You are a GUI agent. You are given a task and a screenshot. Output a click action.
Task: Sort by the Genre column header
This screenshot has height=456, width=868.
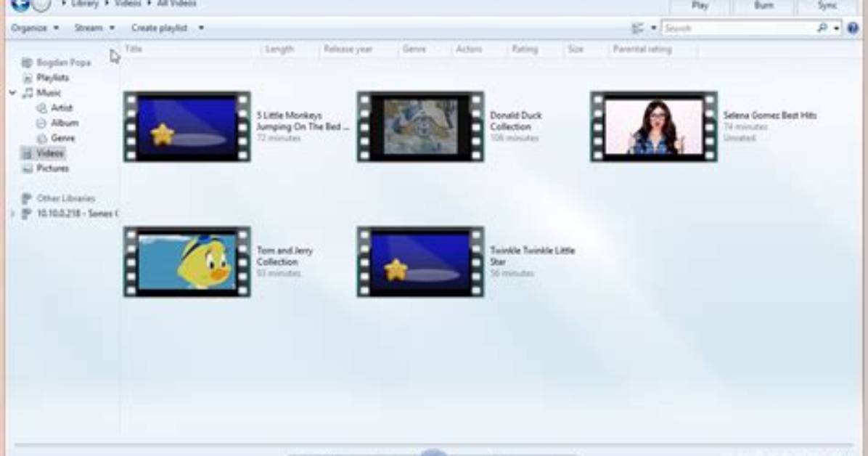(x=414, y=49)
